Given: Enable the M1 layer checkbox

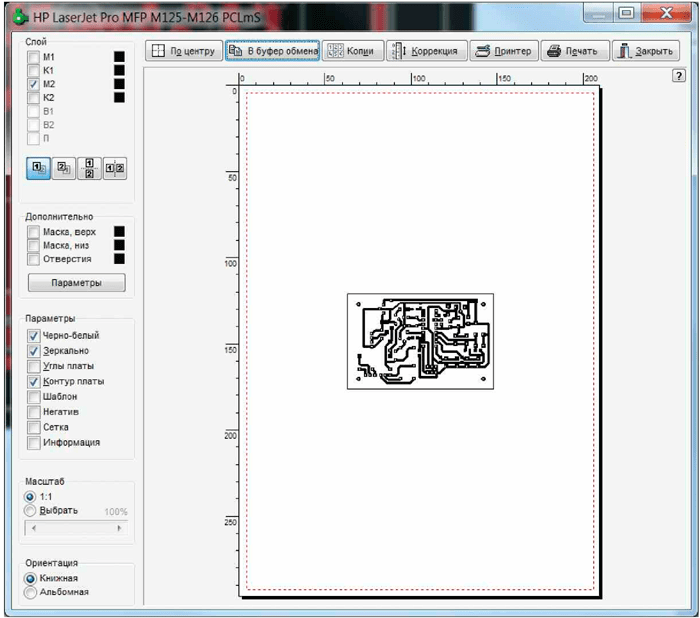Looking at the screenshot, I should point(35,58).
